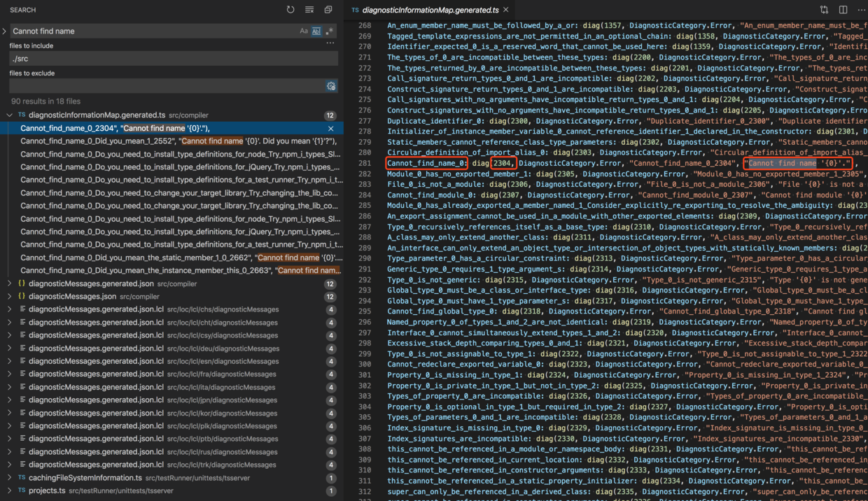Screen dimensions: 868x501
Task: Click '90 results in 18 files' summary
Action: pyautogui.click(x=45, y=101)
